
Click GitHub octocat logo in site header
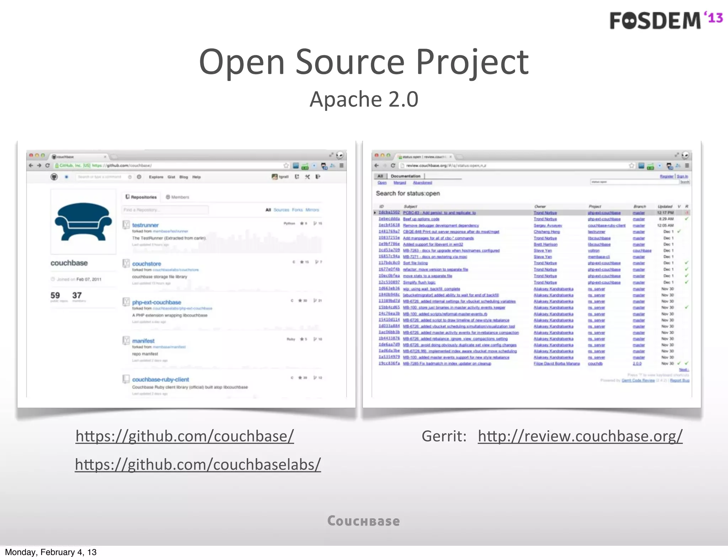pos(54,177)
